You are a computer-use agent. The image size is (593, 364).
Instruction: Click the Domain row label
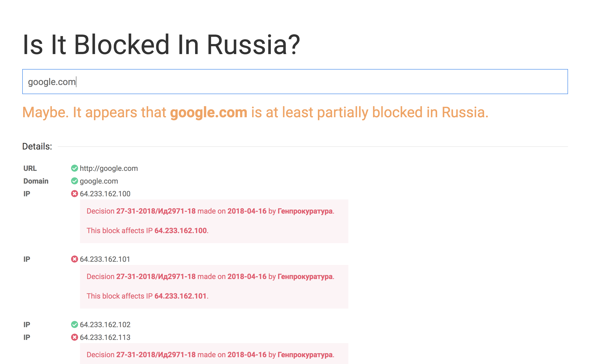pyautogui.click(x=35, y=181)
